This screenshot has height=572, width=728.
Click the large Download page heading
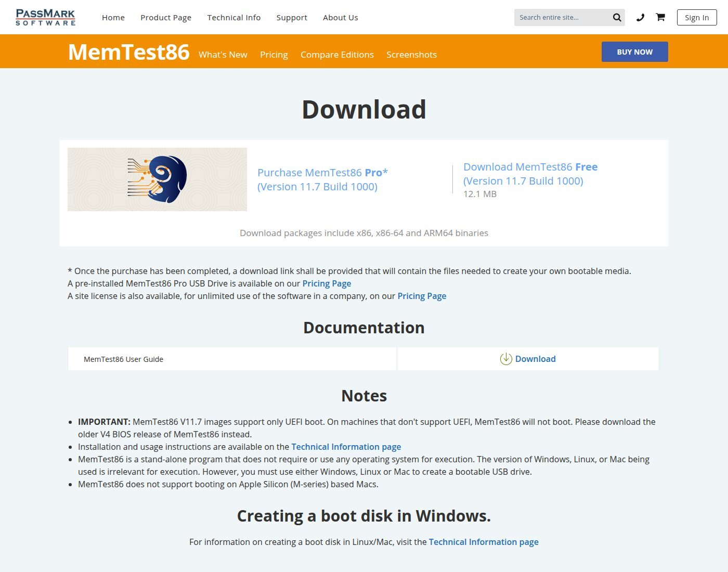[x=364, y=110]
